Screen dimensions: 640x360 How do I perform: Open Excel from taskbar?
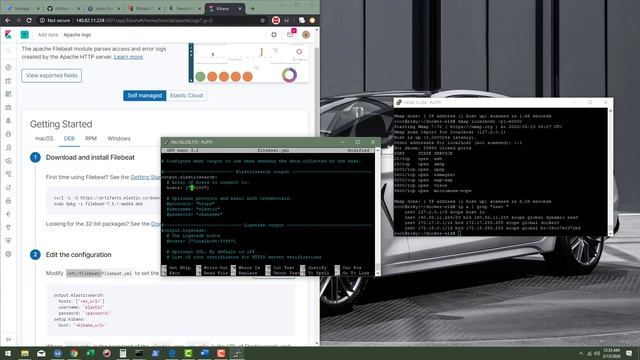(x=90, y=353)
